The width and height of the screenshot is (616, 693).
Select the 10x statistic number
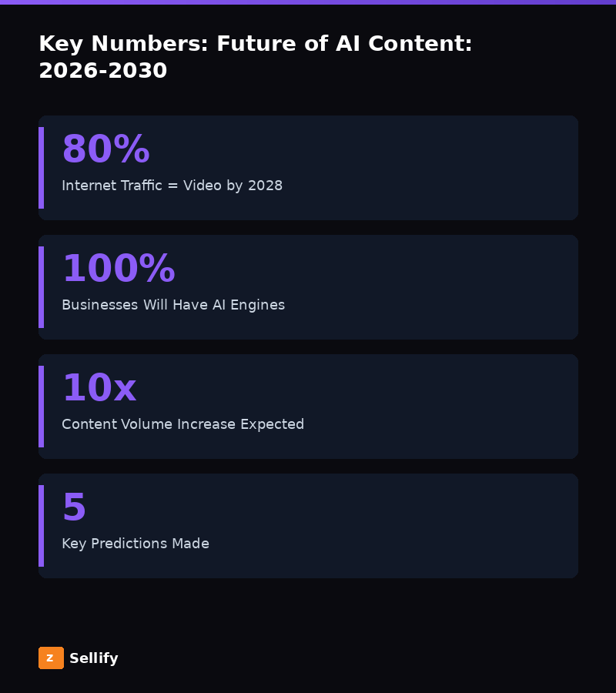point(99,388)
